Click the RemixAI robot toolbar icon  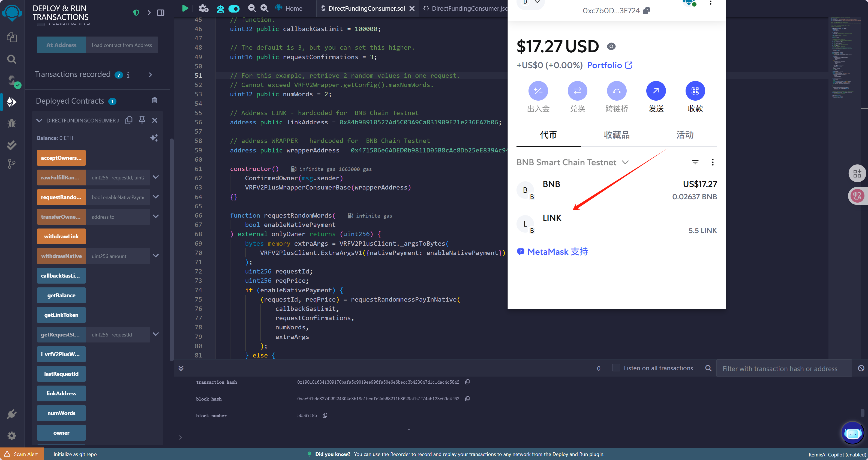(x=220, y=8)
